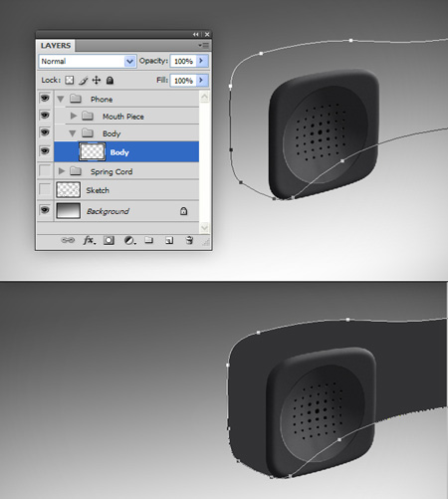Open the Layers panel options menu
This screenshot has height=499, width=448.
[203, 45]
